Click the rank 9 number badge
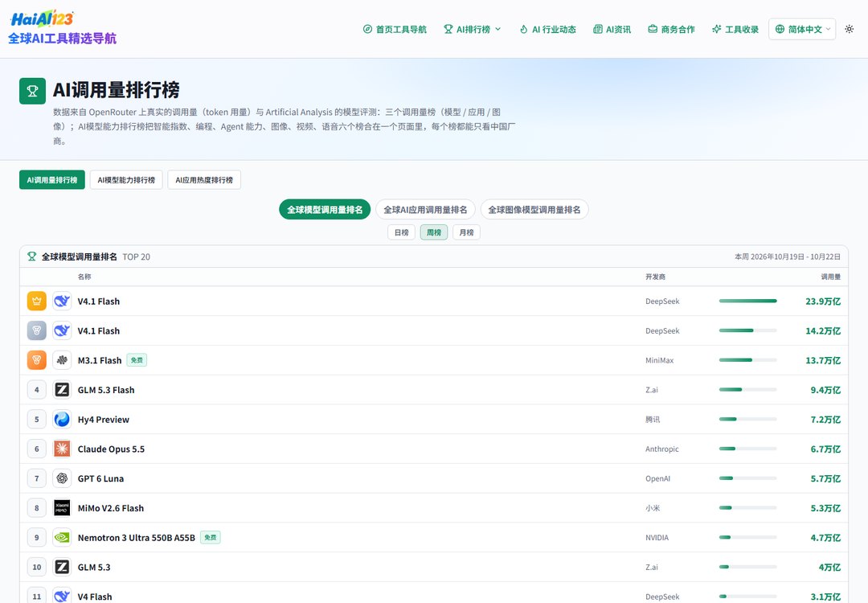 (x=36, y=537)
